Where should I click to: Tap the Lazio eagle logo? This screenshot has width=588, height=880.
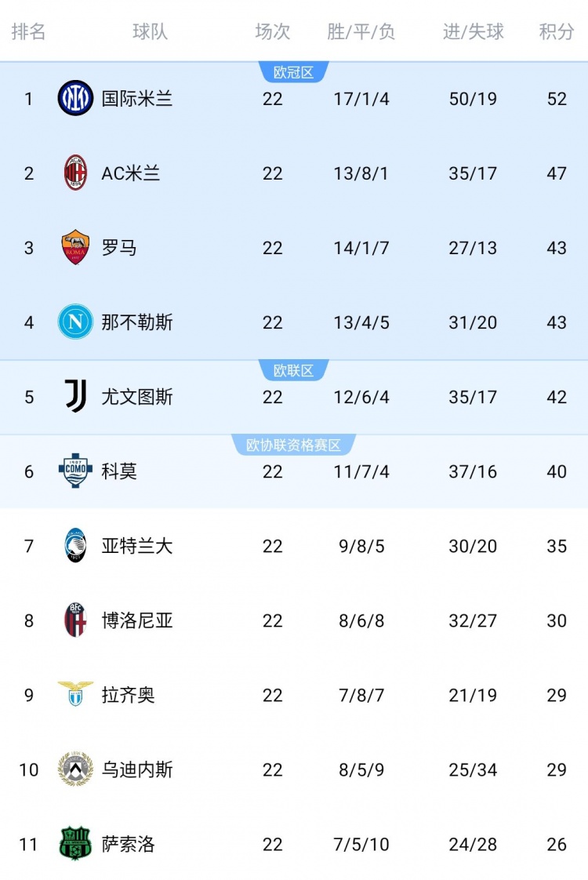pos(75,694)
